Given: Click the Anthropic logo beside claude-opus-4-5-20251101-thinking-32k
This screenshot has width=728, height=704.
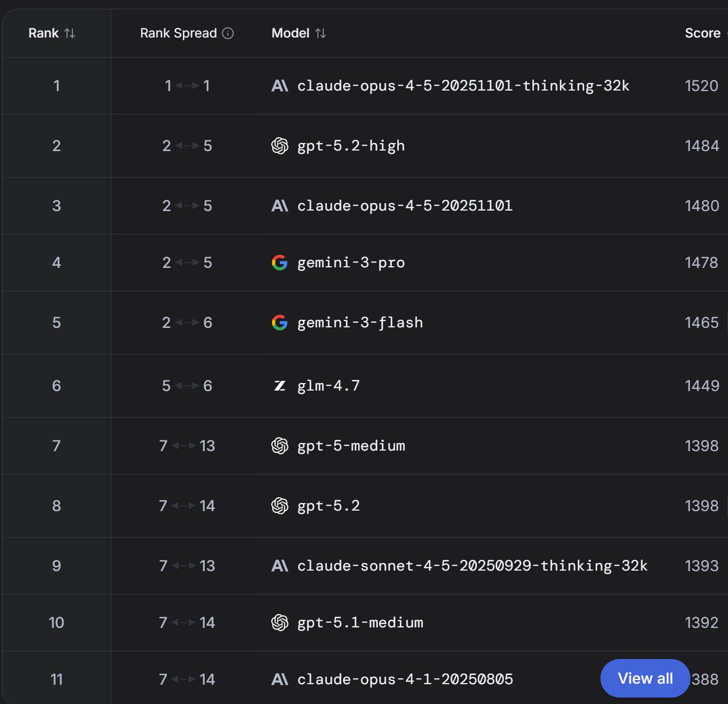Looking at the screenshot, I should [280, 86].
